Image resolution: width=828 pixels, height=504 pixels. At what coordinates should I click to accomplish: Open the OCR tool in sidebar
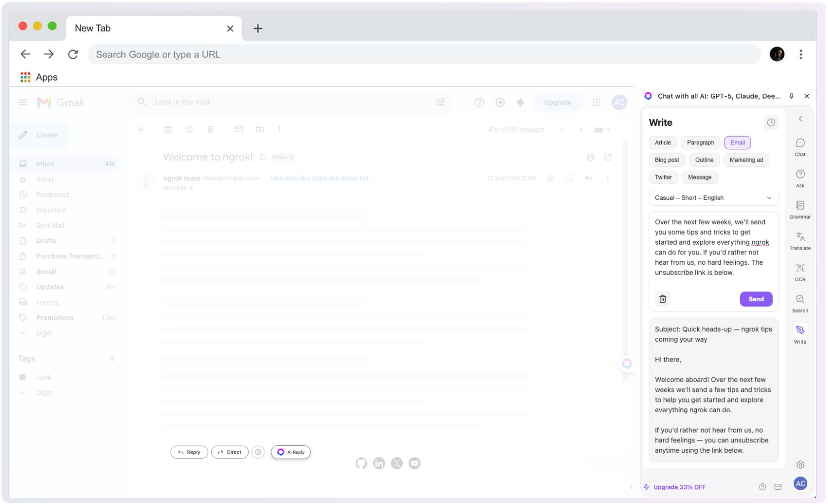tap(800, 272)
